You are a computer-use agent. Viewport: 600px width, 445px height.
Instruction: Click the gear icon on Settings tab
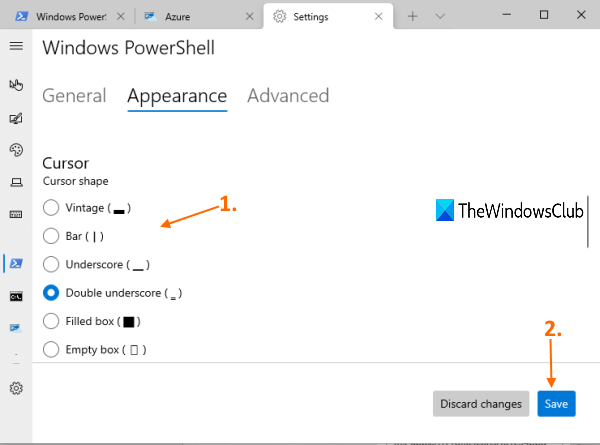pyautogui.click(x=280, y=16)
